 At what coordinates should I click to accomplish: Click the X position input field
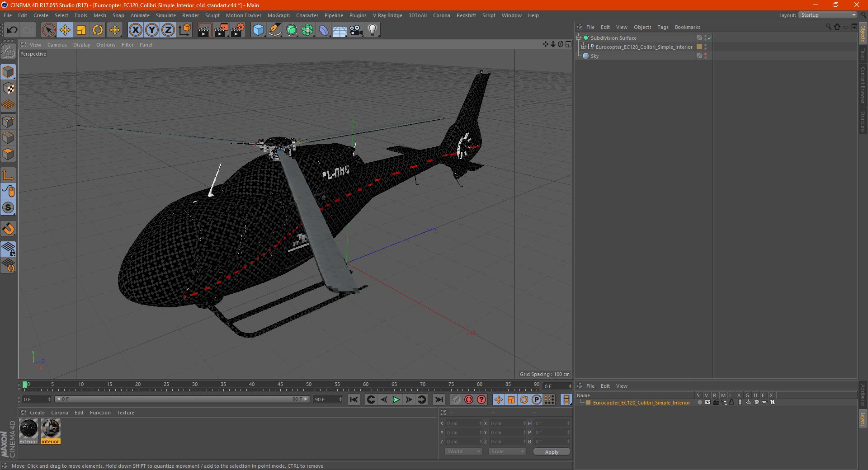pos(464,423)
